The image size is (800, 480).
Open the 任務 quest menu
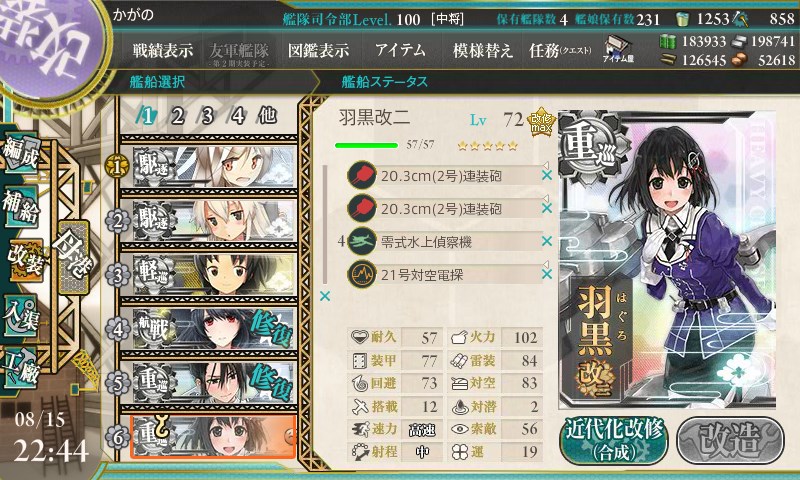point(560,50)
